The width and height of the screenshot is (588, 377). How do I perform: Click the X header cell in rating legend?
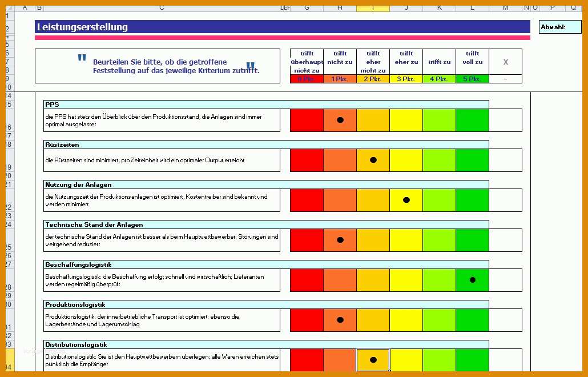pyautogui.click(x=505, y=62)
